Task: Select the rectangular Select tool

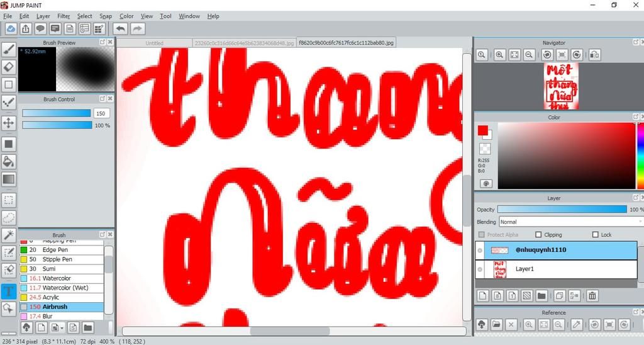Action: pyautogui.click(x=9, y=200)
